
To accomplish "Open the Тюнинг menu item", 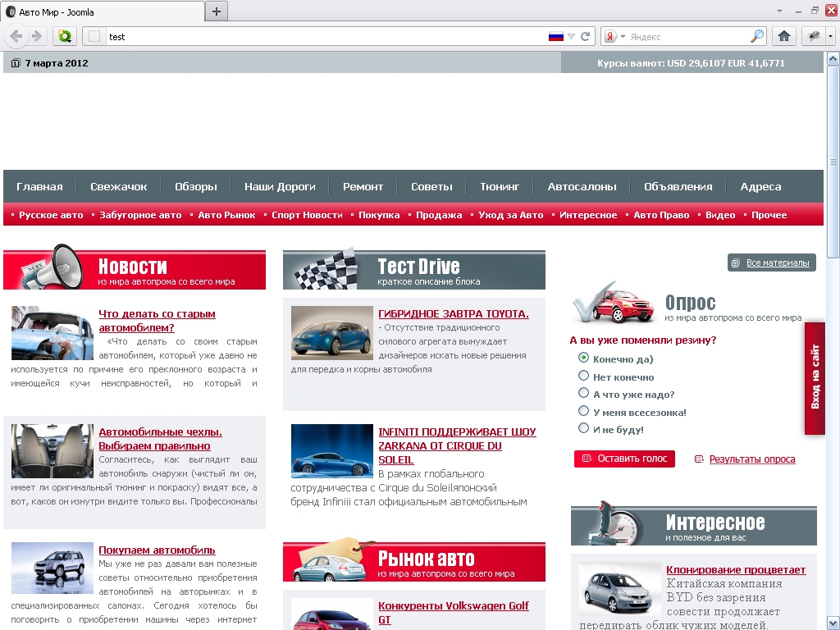I will pos(500,186).
